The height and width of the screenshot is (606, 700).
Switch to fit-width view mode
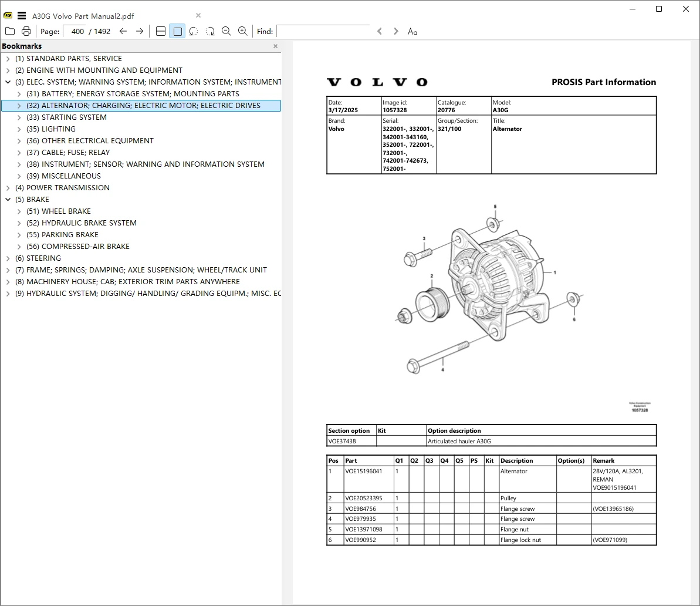tap(161, 31)
